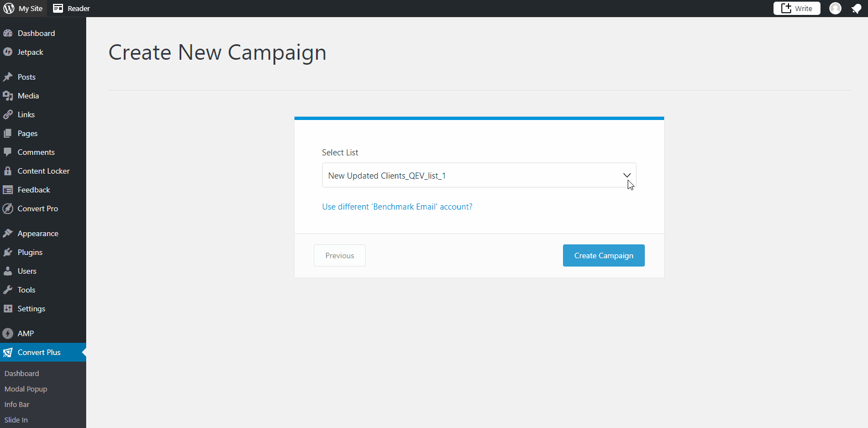868x428 pixels.
Task: Click the AMP lightning icon
Action: (x=8, y=333)
